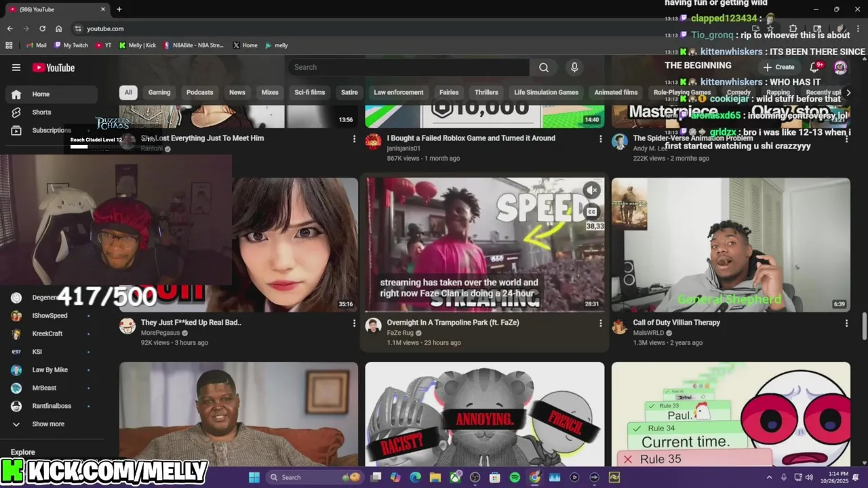Open Rule 35 Current time video thumbnail
Screen dimensions: 868x488
(730, 414)
